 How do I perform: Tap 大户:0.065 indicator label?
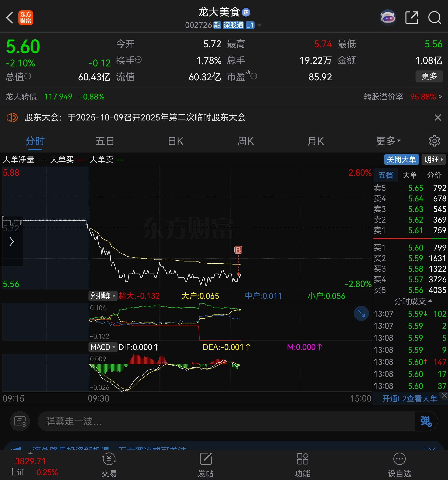click(200, 296)
